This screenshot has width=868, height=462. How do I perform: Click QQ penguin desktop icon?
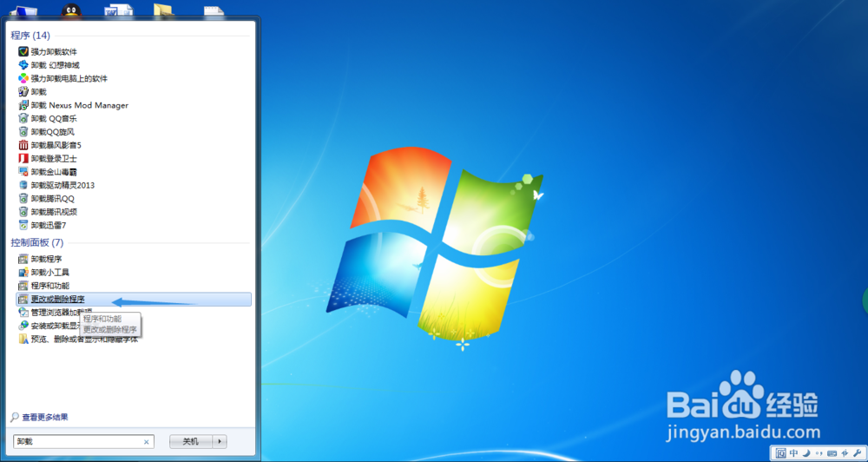click(71, 10)
